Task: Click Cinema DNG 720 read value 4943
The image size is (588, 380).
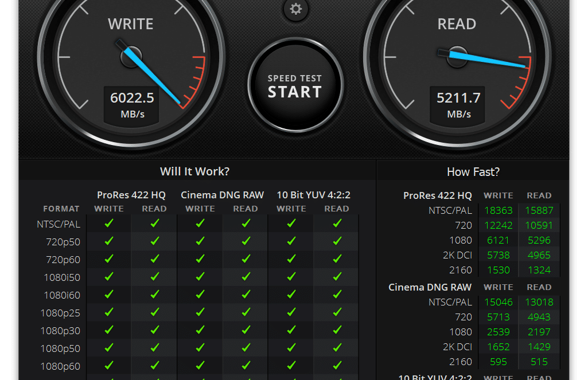Action: [539, 317]
